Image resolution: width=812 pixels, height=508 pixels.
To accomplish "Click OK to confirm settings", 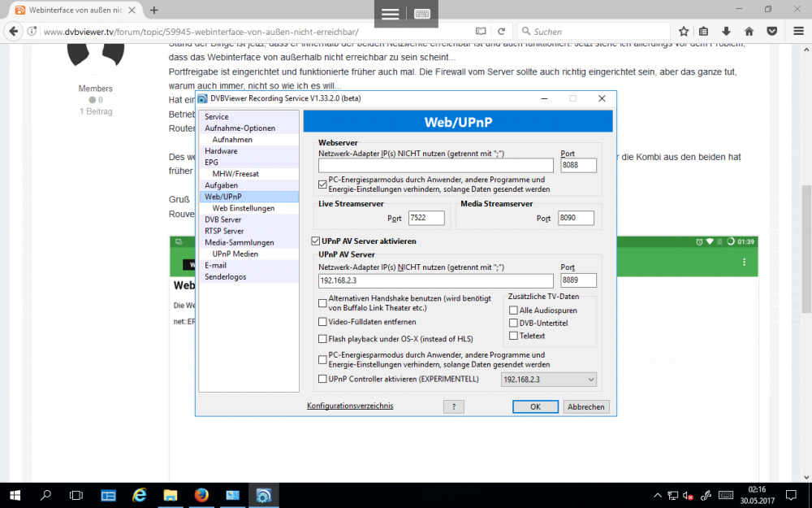I will [535, 407].
